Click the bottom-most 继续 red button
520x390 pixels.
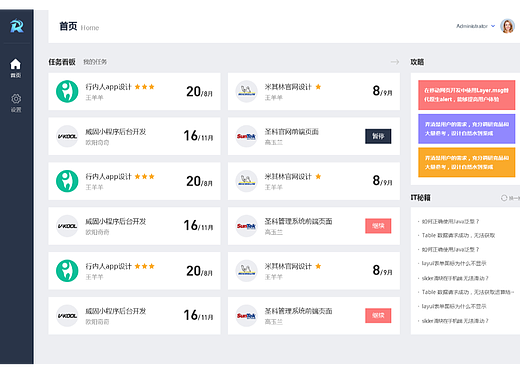[x=378, y=315]
